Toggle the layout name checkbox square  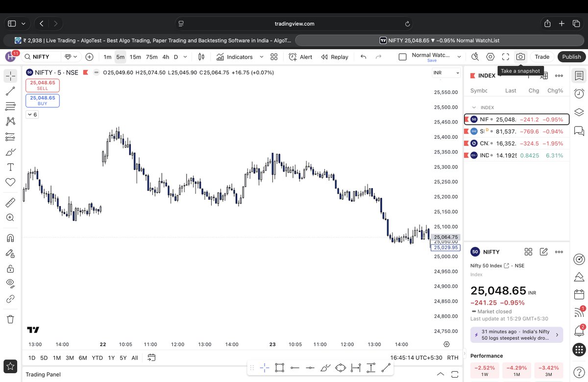tap(403, 57)
